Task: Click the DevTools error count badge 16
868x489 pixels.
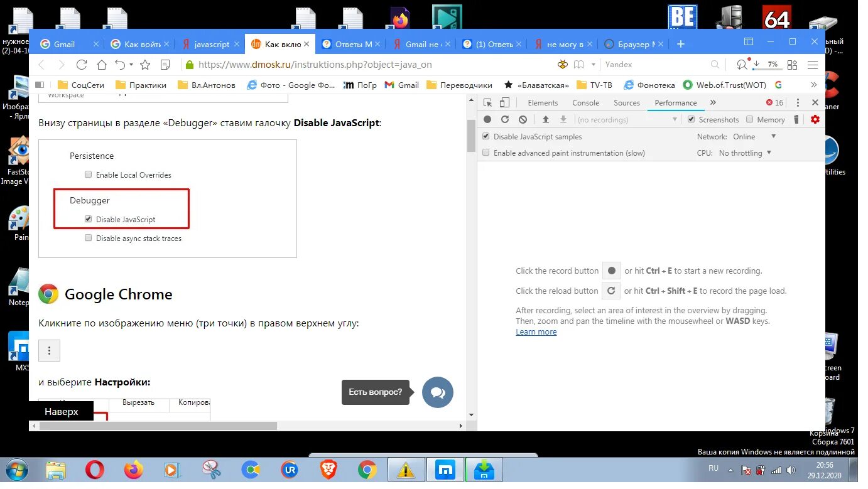Action: (x=774, y=103)
